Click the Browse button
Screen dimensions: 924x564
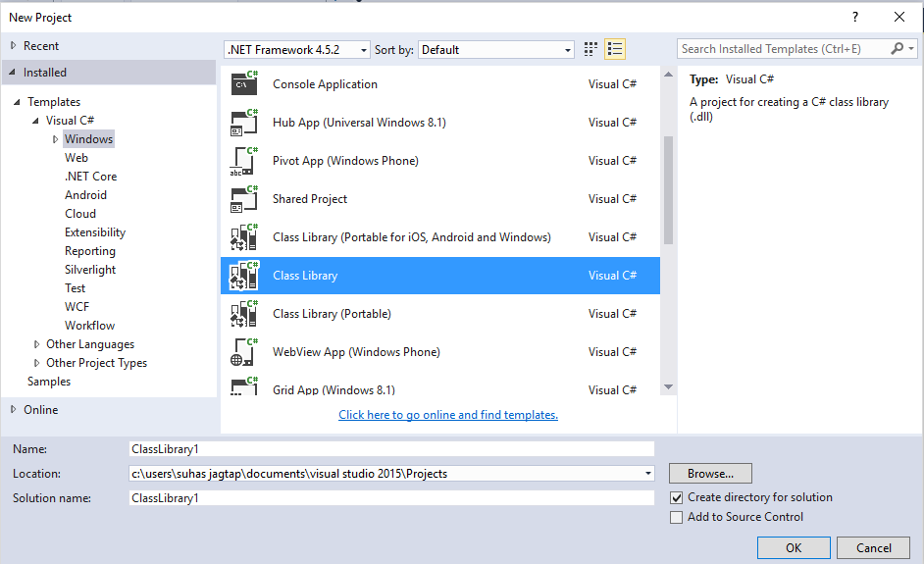(x=710, y=474)
